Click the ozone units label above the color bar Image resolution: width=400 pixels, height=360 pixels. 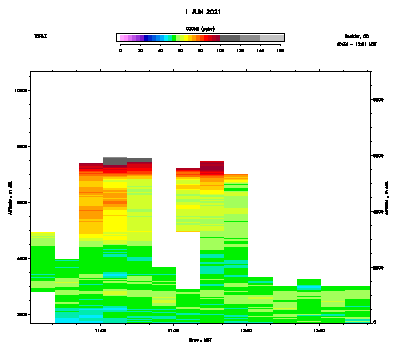pyautogui.click(x=200, y=29)
